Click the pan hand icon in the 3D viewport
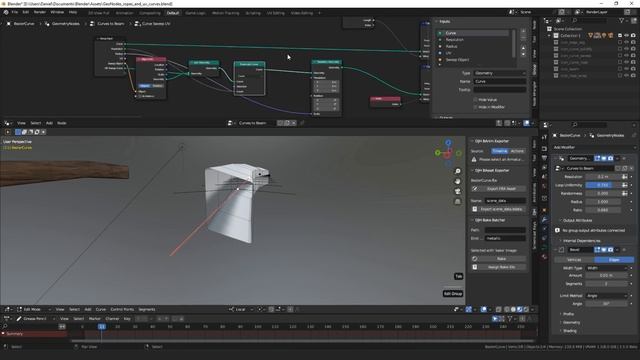Screen dimensions: 640x360 [x=458, y=181]
